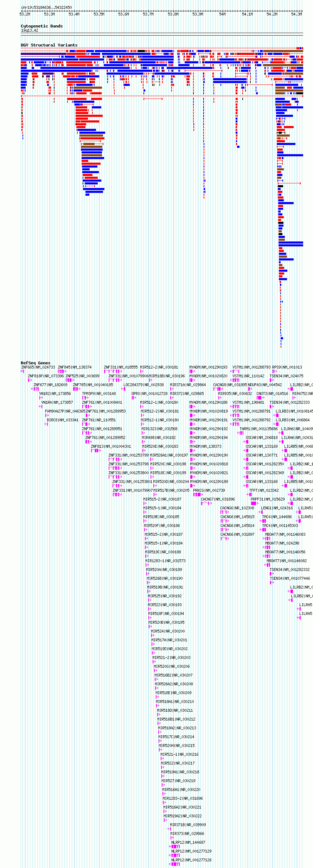Open DPRX|NM_001012728 gene label
Screen dimensions: 313x868
point(149,394)
